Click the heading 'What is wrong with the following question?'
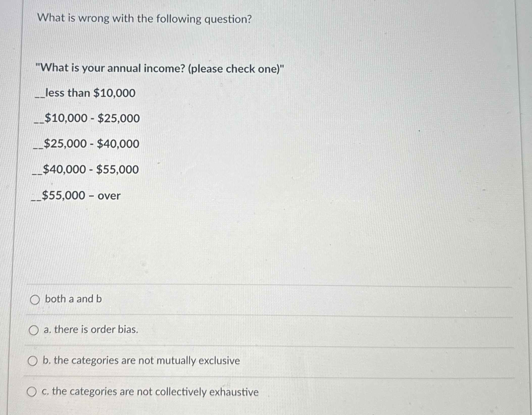This screenshot has height=415, width=532. coord(145,19)
